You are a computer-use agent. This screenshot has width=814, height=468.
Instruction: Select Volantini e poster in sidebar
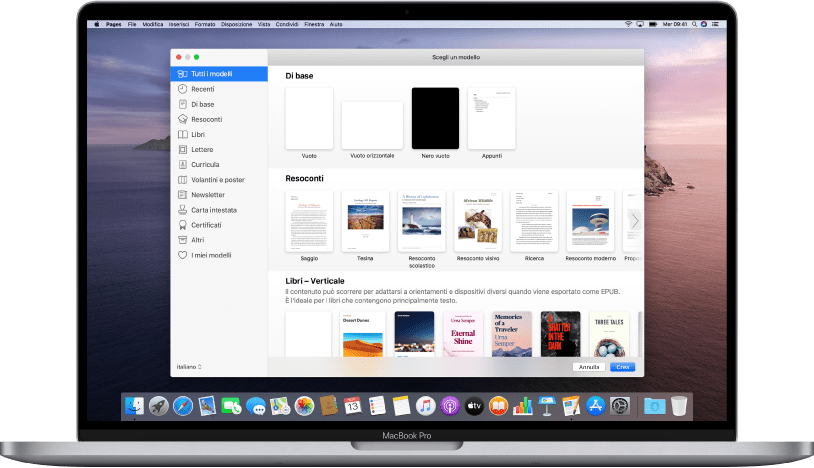pos(217,180)
